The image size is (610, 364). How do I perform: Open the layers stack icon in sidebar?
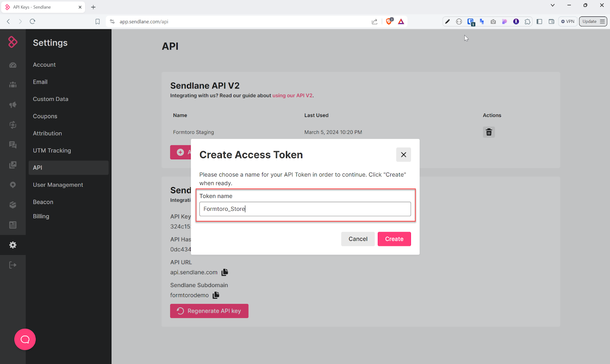pos(13,205)
